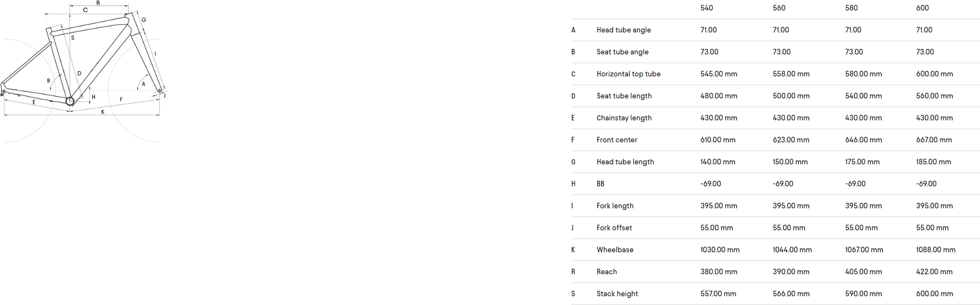Click the bike frame geometry diagram

pos(83,71)
